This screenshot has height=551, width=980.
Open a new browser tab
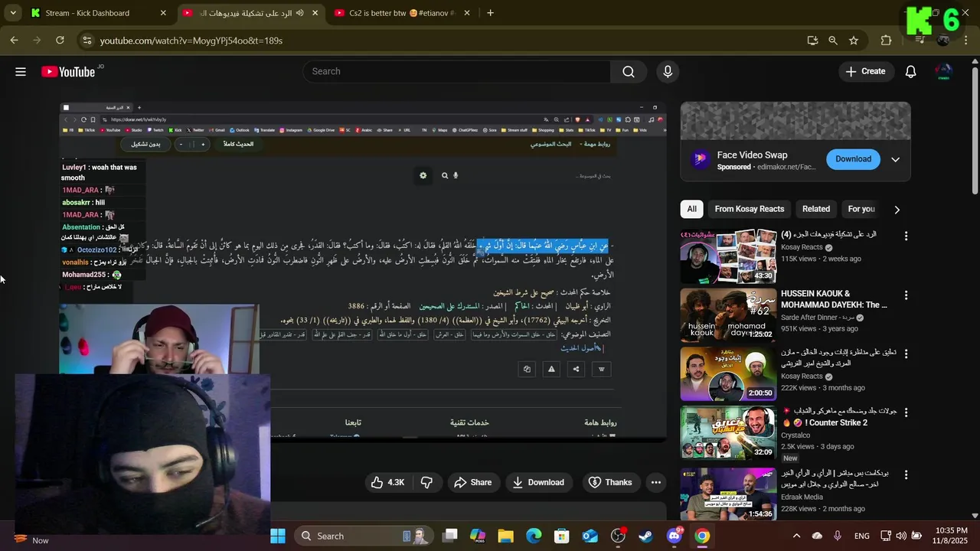click(x=490, y=13)
